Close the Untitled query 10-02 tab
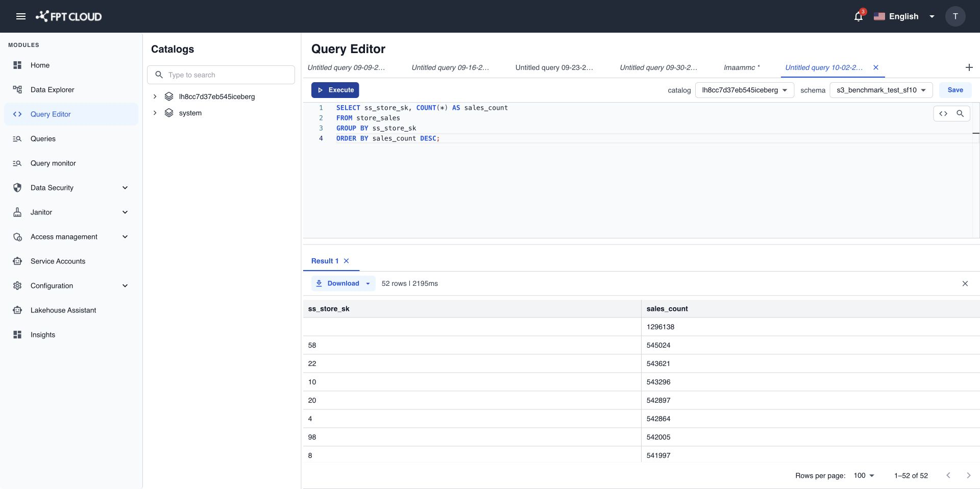The image size is (980, 489). [876, 67]
